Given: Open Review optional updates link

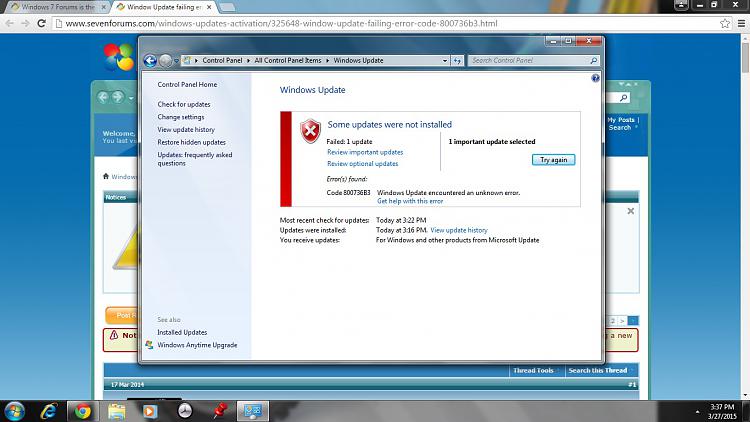Looking at the screenshot, I should tap(363, 164).
